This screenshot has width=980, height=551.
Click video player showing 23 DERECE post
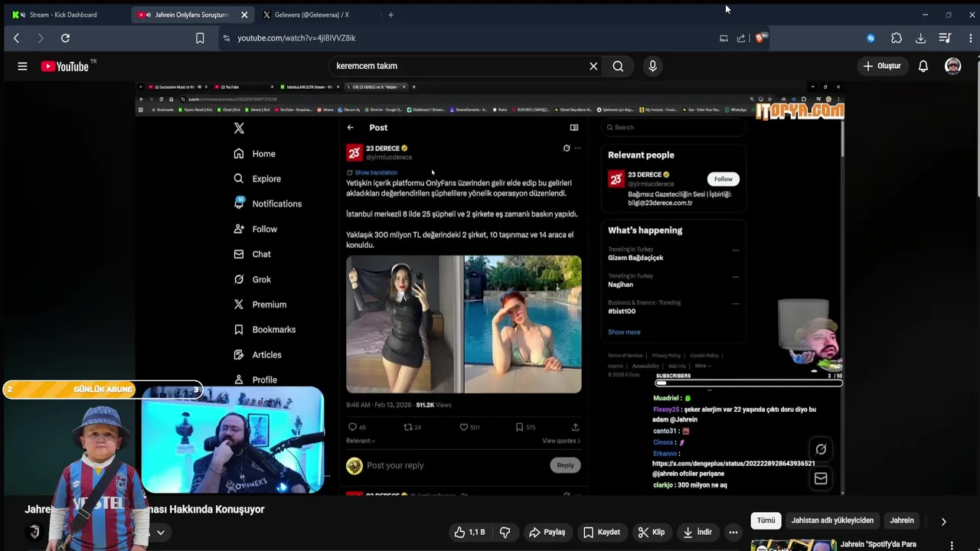pyautogui.click(x=490, y=288)
